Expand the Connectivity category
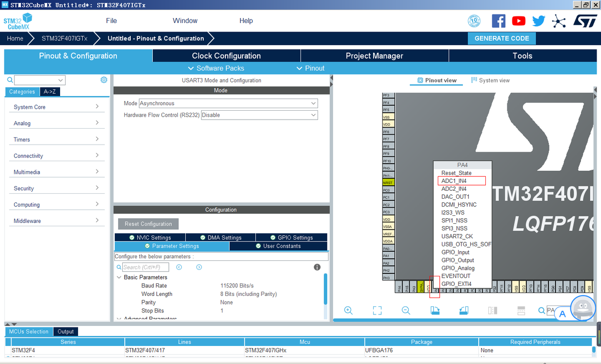 pos(56,156)
